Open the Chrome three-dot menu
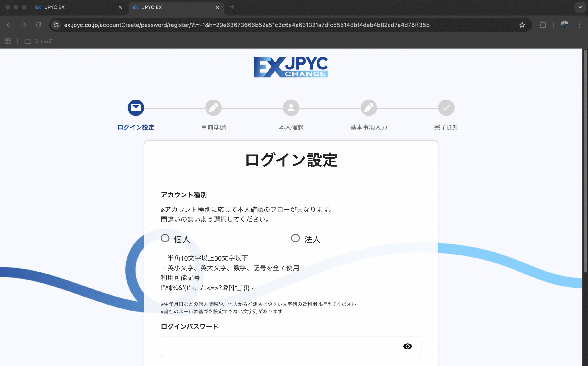588x366 pixels. [579, 25]
